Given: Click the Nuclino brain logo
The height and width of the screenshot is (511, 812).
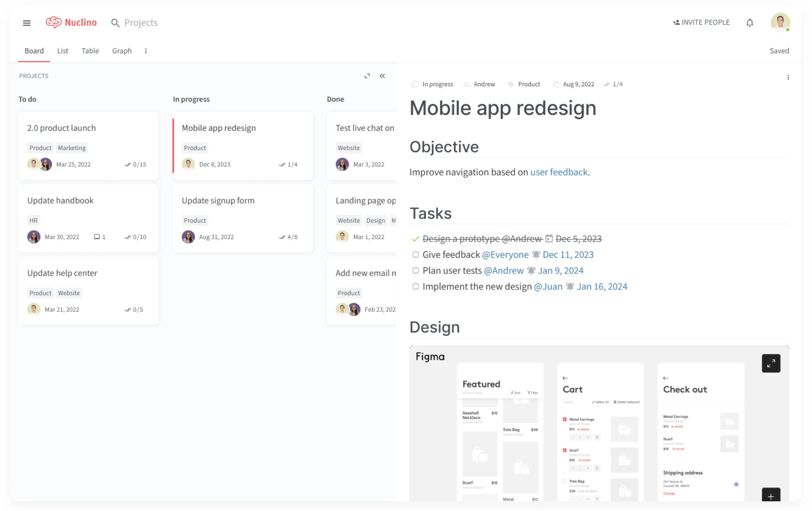Looking at the screenshot, I should click(x=54, y=22).
